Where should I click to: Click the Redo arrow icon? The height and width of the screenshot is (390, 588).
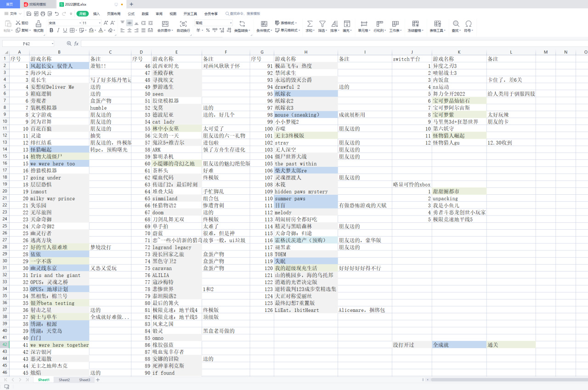[64, 14]
